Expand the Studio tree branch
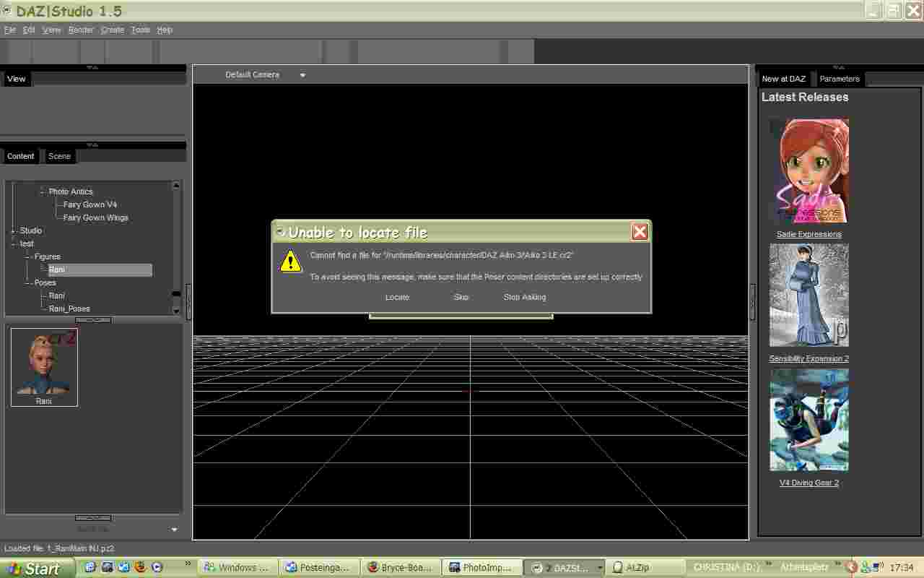 tap(14, 230)
